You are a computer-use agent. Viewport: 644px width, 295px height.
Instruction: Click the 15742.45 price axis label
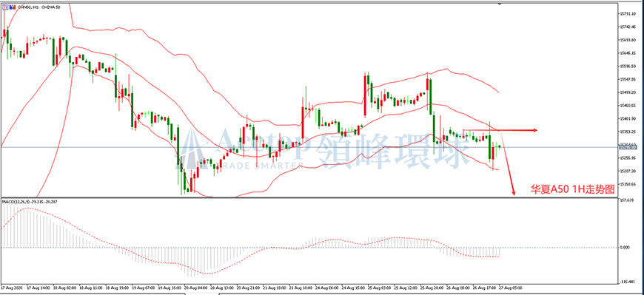[627, 27]
